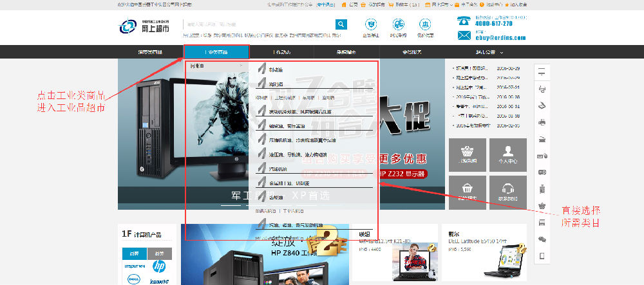
Task: Open the news item dated 2016-07-01
Action: [486, 87]
